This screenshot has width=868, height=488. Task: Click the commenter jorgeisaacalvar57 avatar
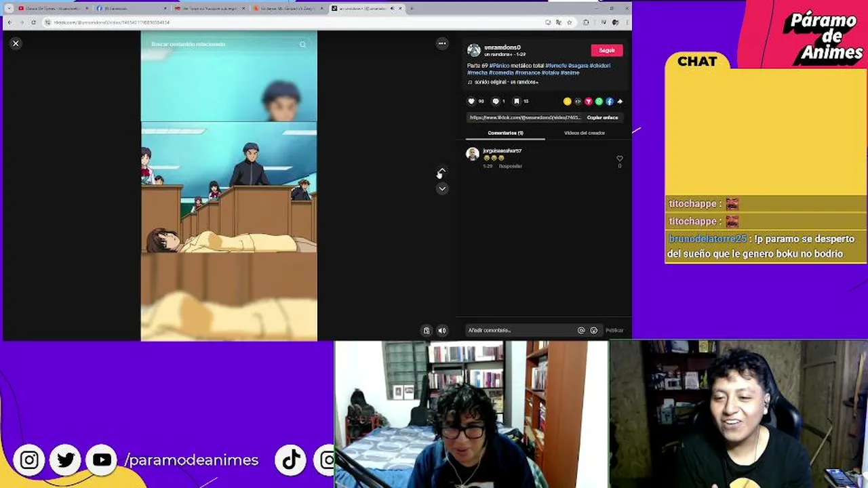pos(473,155)
